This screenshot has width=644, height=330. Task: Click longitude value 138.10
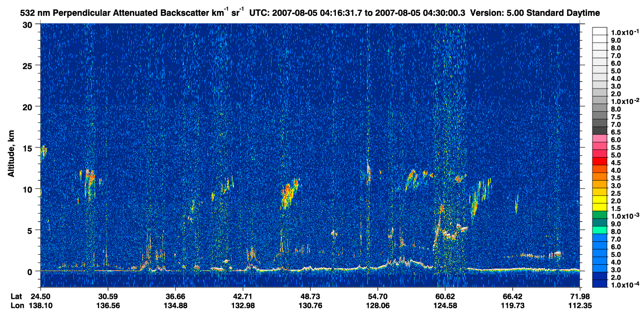(x=41, y=305)
